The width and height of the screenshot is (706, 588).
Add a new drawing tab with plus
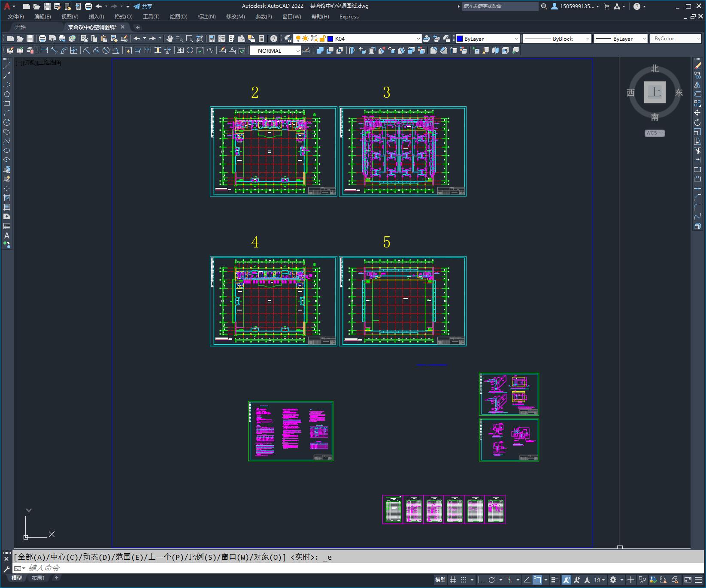(x=138, y=27)
